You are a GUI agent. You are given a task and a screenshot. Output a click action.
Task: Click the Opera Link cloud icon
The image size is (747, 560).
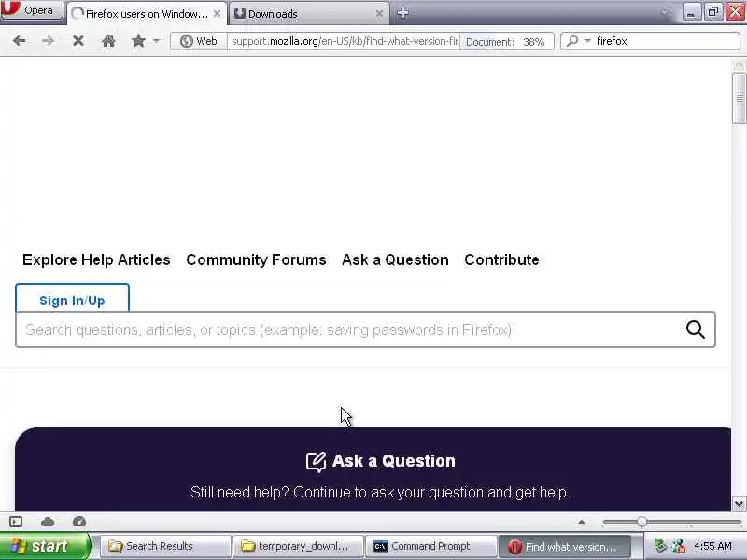click(48, 522)
